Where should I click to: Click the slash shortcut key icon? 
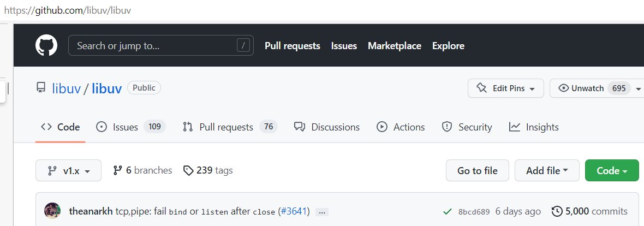243,45
